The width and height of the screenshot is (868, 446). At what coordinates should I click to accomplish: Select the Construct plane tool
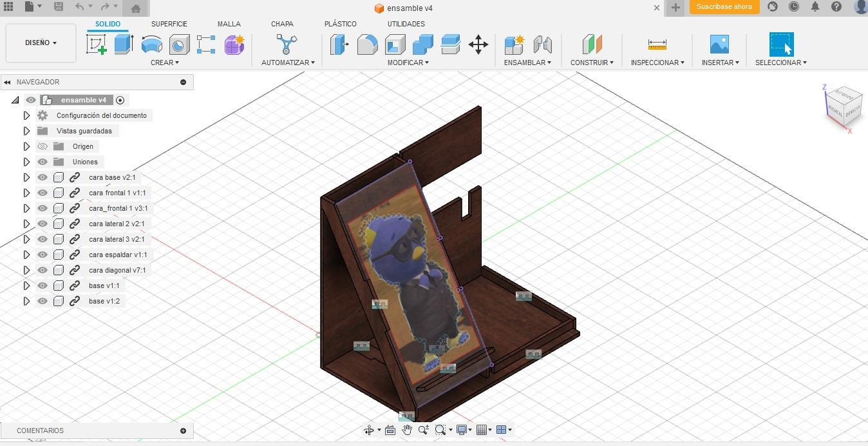592,44
